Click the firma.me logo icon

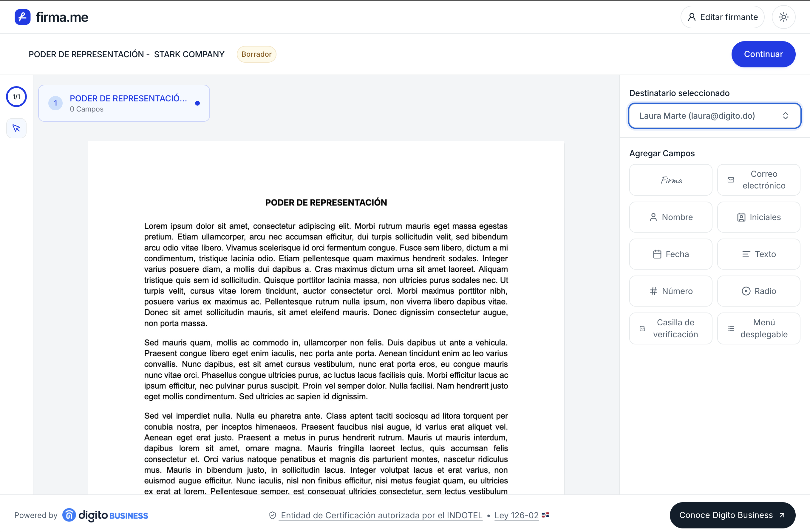(x=22, y=17)
